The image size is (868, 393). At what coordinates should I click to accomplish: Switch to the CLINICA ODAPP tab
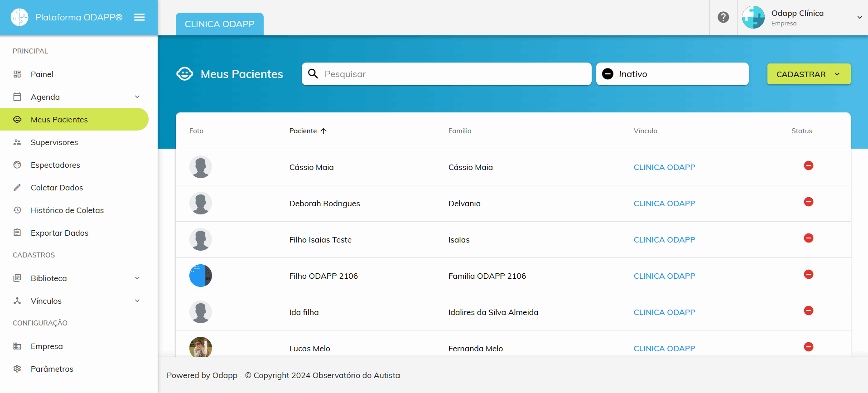point(220,24)
